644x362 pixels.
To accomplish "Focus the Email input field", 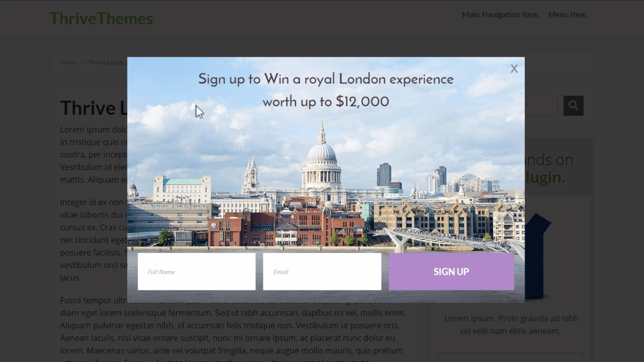I will (x=322, y=271).
